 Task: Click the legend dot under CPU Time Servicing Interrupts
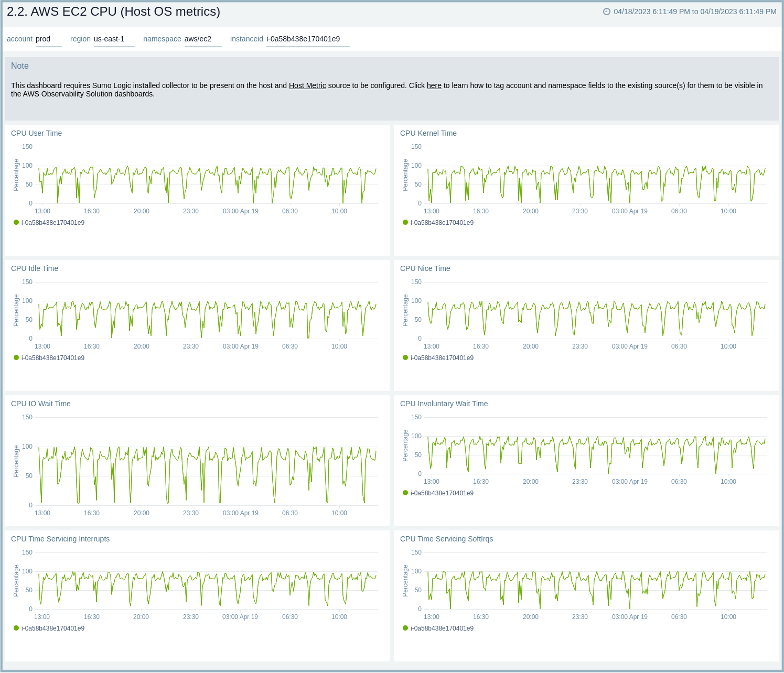[x=16, y=627]
